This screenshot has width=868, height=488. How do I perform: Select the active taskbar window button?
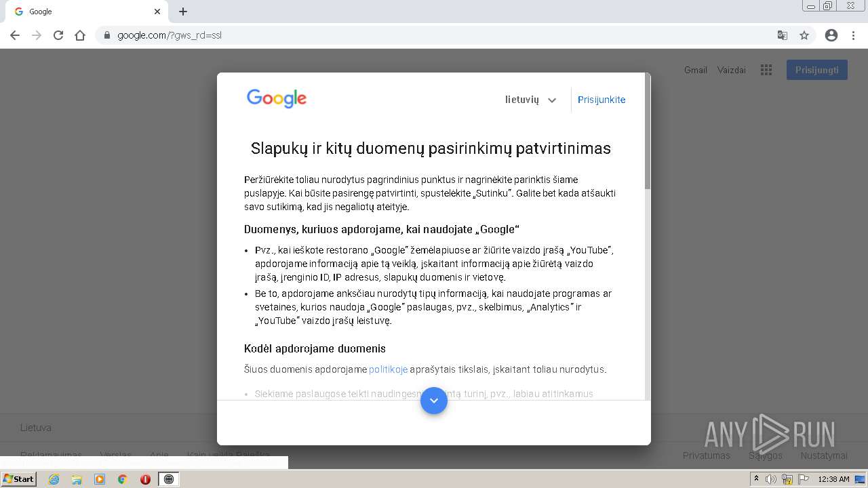[x=169, y=479]
